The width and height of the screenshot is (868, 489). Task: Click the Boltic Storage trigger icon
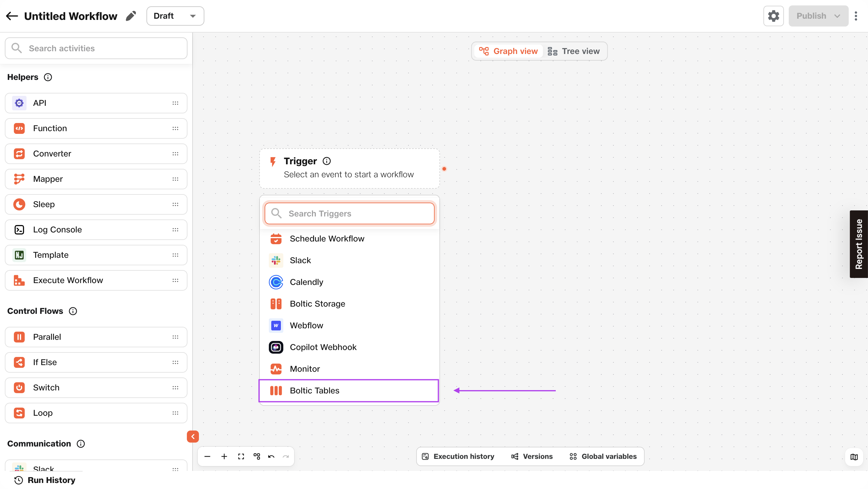[276, 304]
